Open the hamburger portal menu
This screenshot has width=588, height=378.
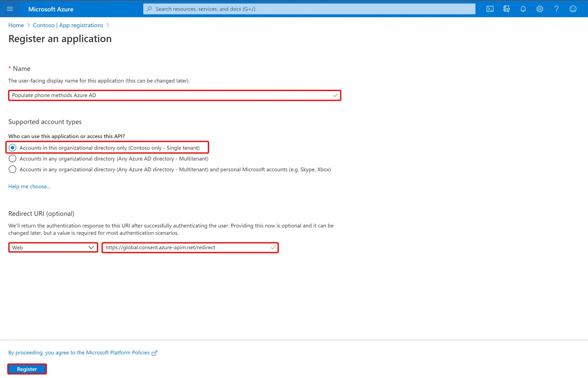[10, 9]
